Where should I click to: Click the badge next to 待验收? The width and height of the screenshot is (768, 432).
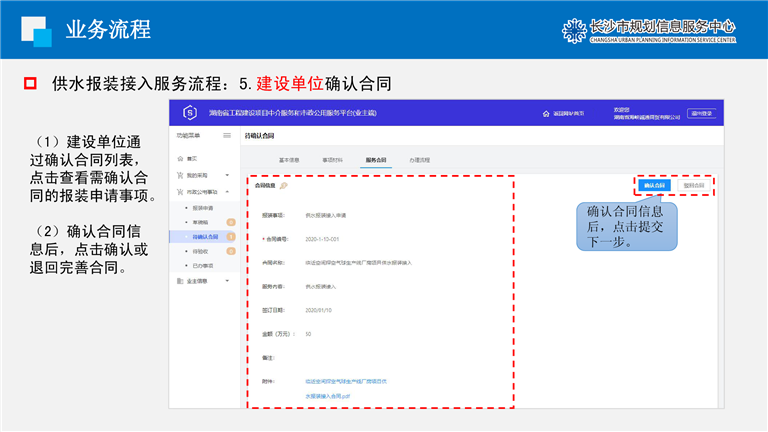(231, 251)
